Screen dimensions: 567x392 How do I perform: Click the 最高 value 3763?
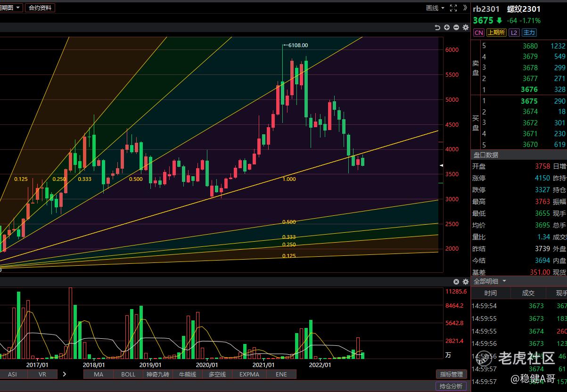[542, 202]
